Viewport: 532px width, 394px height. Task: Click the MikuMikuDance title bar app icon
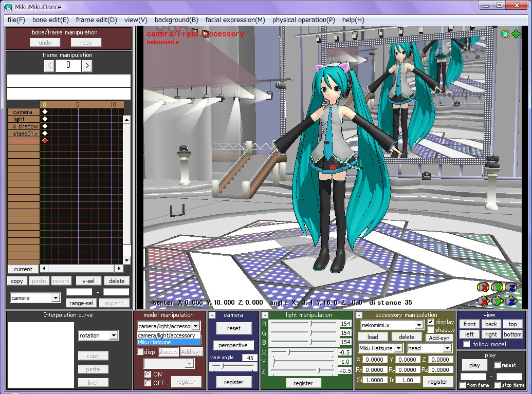(x=9, y=7)
